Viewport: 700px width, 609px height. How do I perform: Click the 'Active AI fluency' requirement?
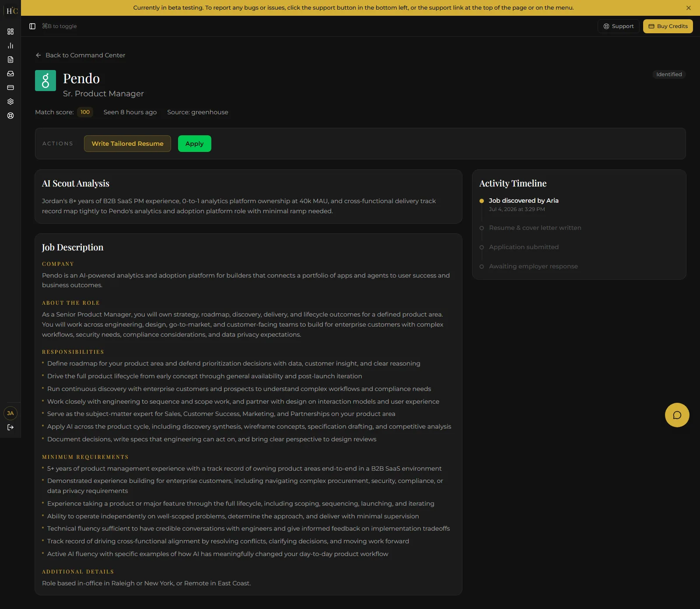pos(217,554)
